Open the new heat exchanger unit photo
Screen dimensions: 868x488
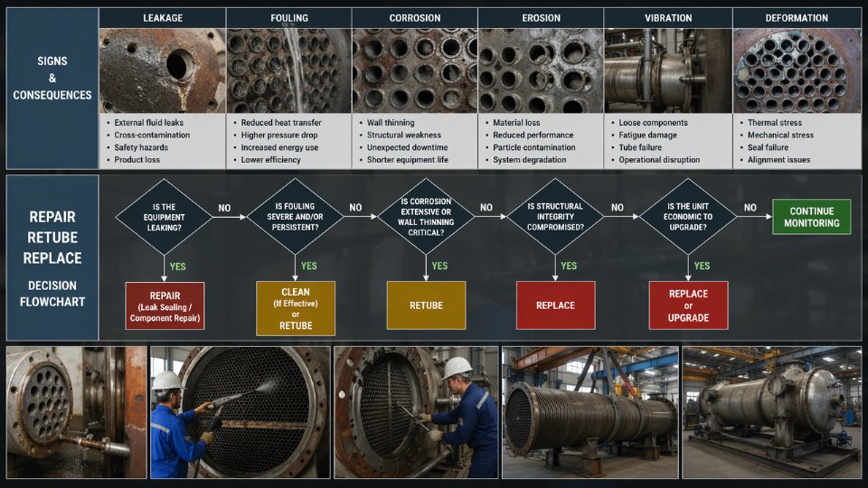click(771, 412)
